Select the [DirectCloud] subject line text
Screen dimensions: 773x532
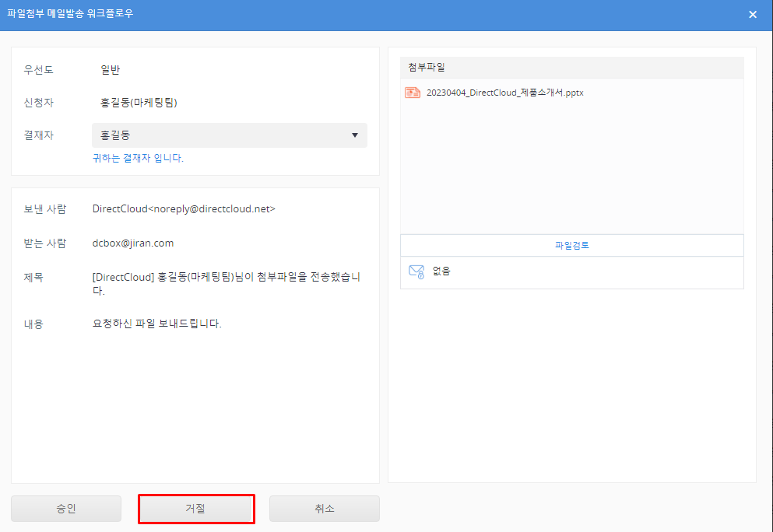(226, 284)
